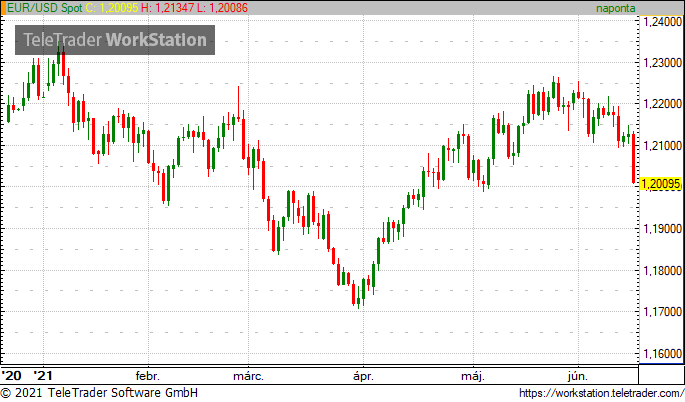The width and height of the screenshot is (685, 402).
Task: Open the workstation.teletrader.com link
Action: coord(602,393)
